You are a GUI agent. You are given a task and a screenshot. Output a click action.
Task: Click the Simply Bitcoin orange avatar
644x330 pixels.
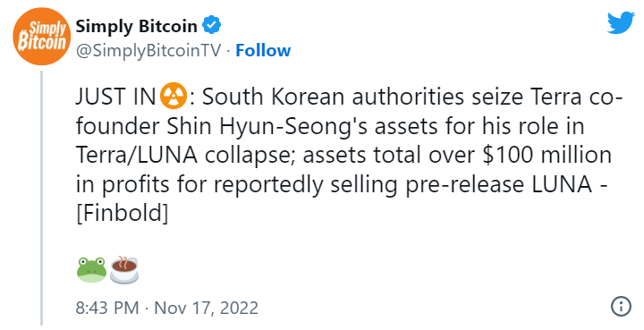42,37
